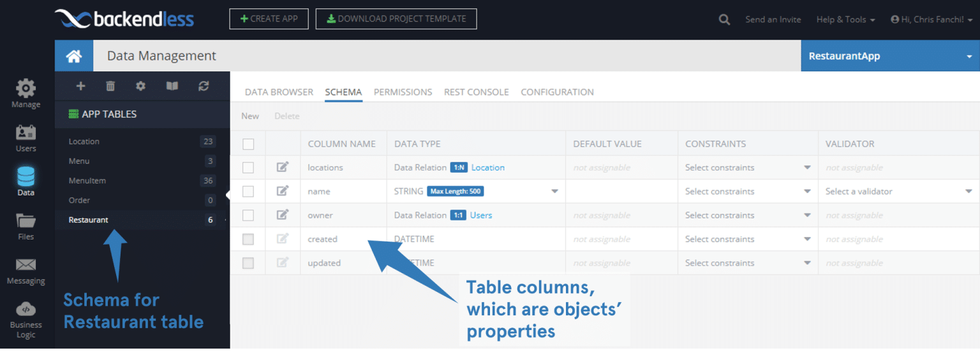This screenshot has width=980, height=353.
Task: Edit the name column
Action: tap(282, 191)
